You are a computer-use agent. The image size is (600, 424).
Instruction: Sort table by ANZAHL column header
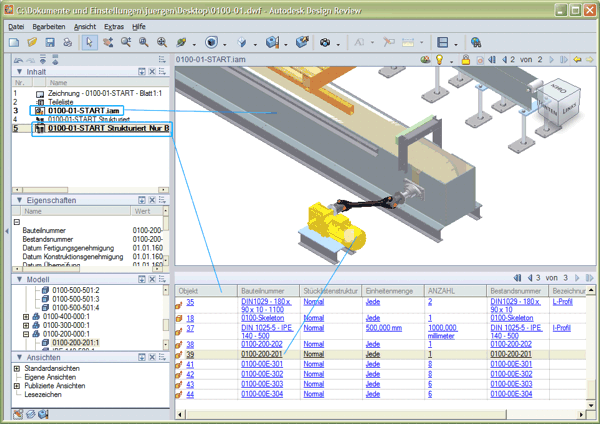455,291
